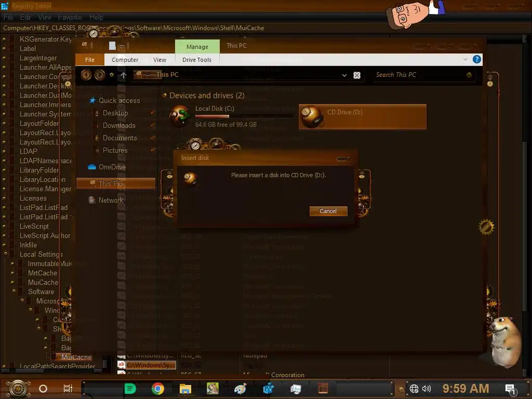Click the search icon in Search This PC

pos(469,75)
